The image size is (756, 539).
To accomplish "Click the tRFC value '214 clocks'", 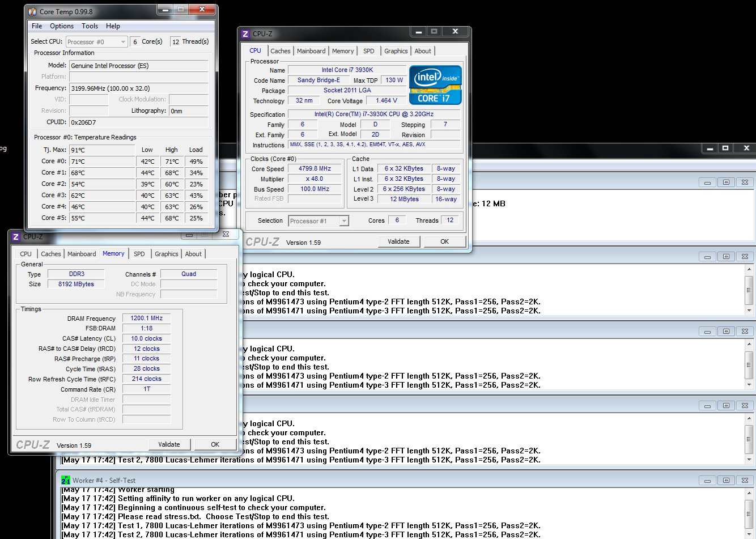I will (x=146, y=379).
